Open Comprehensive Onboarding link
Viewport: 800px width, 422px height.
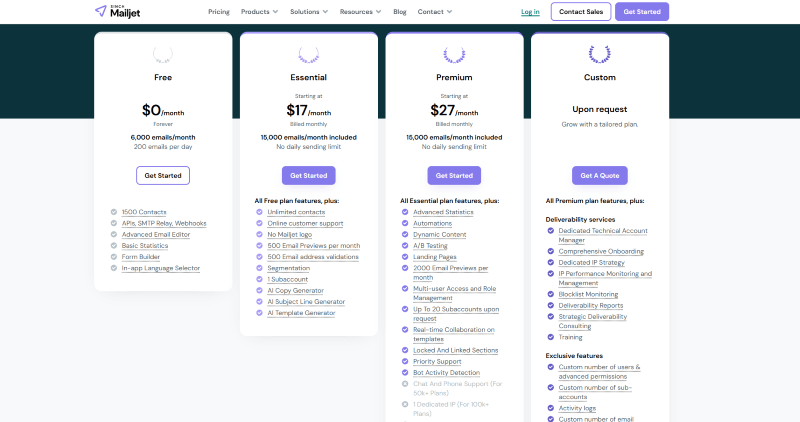coord(601,252)
